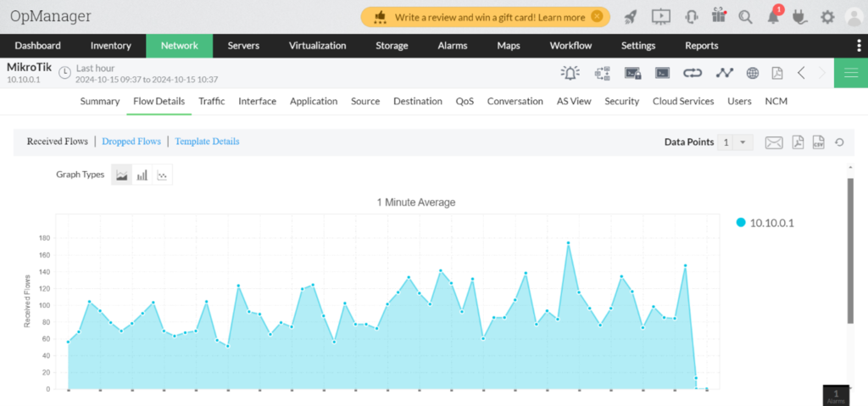The height and width of the screenshot is (406, 868).
Task: Open notifications bell with red badge
Action: (x=773, y=16)
